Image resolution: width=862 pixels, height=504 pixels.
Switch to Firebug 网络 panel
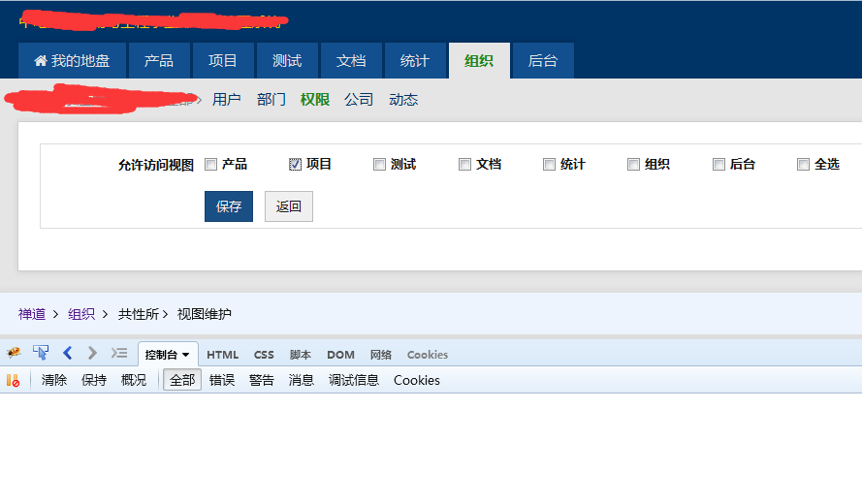[x=381, y=355]
